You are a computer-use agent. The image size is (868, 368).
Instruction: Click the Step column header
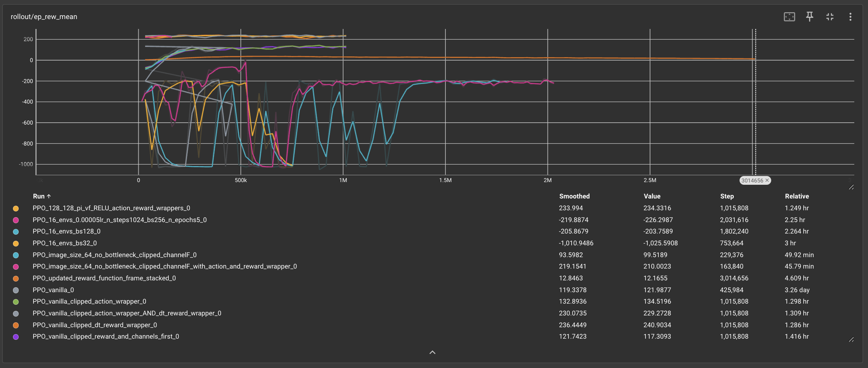(x=727, y=196)
